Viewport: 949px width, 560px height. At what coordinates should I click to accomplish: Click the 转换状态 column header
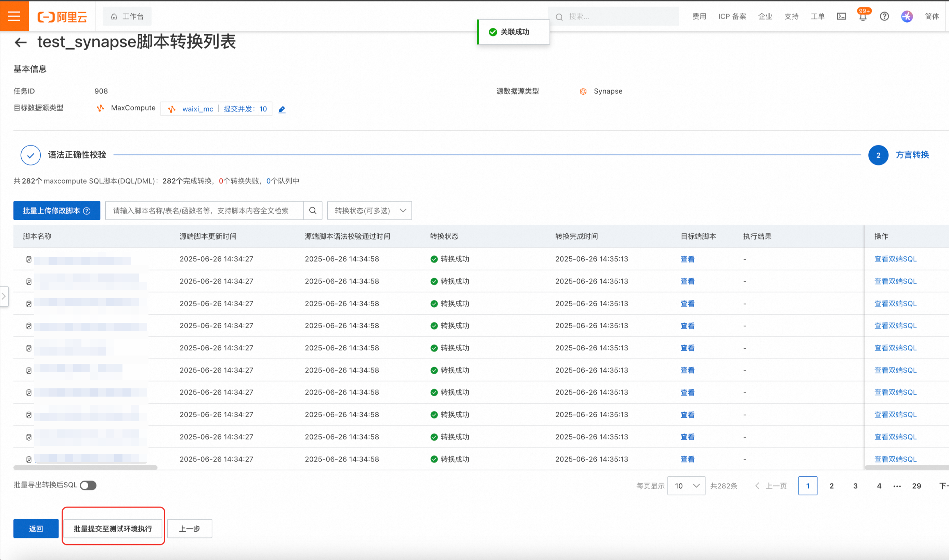click(444, 236)
